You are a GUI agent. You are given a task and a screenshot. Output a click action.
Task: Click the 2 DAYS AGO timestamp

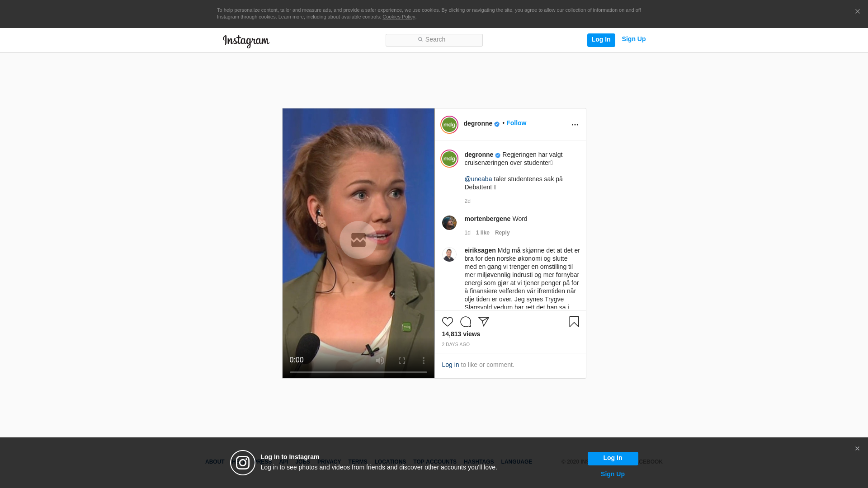[x=456, y=345]
